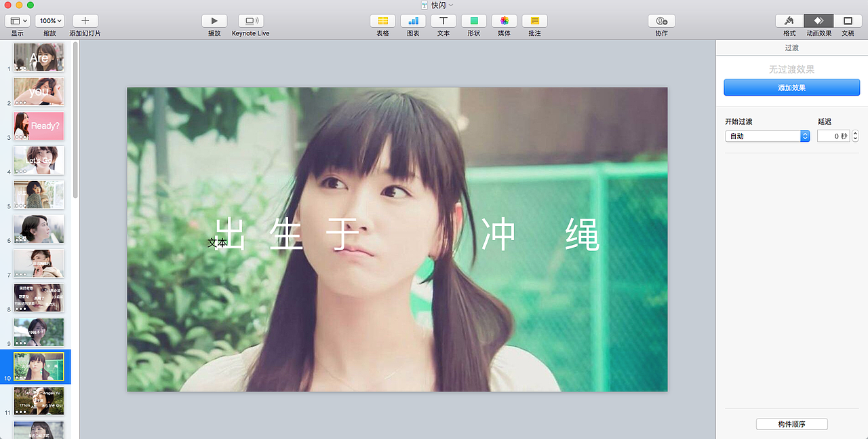Switch to the 动画效果 animation tab

point(818,21)
